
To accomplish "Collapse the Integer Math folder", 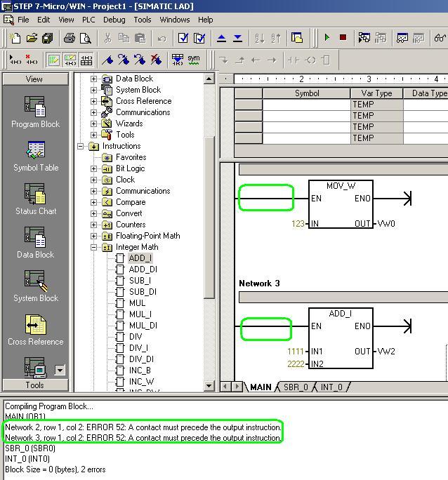I will 93,247.
